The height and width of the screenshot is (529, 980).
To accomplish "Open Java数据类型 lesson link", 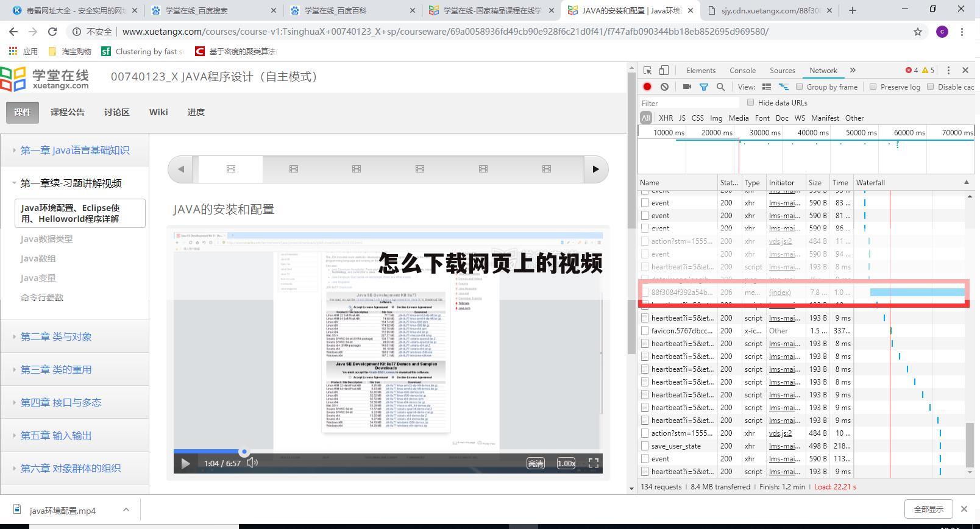I will coord(46,239).
